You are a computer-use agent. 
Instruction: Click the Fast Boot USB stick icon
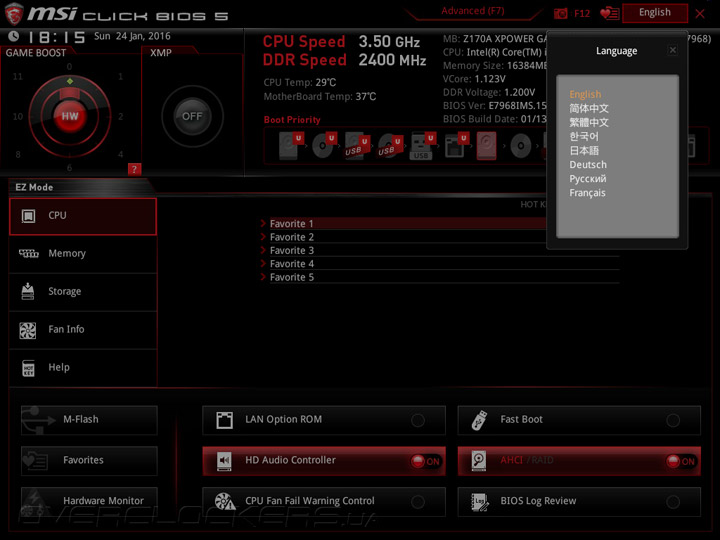(479, 420)
